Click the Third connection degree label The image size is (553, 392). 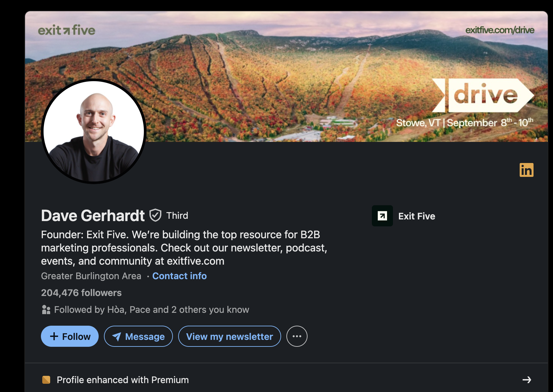177,215
